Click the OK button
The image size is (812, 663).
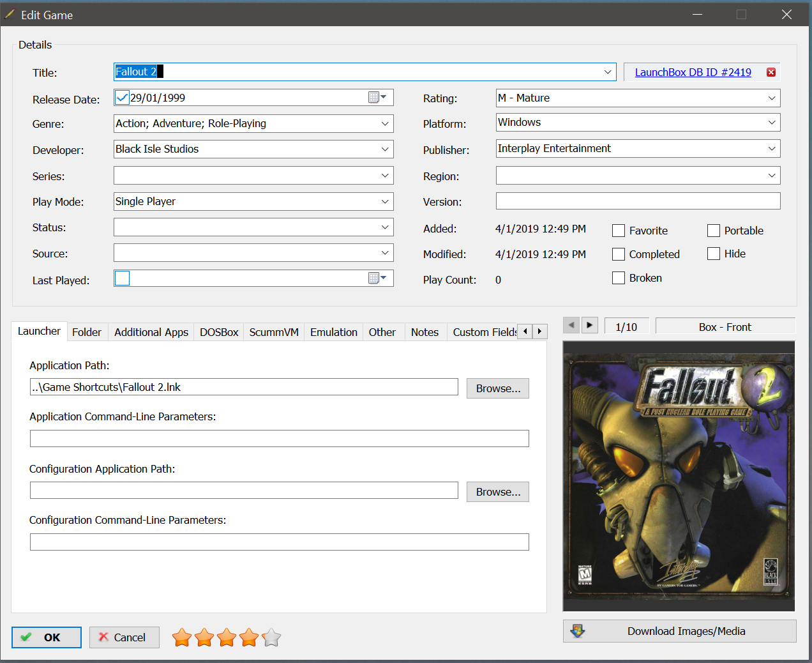click(47, 637)
